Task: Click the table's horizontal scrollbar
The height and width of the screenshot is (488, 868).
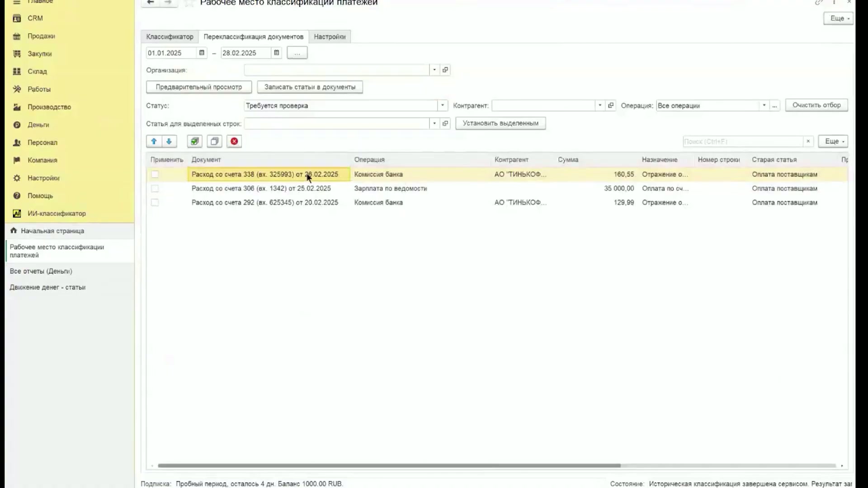Action: 389,465
